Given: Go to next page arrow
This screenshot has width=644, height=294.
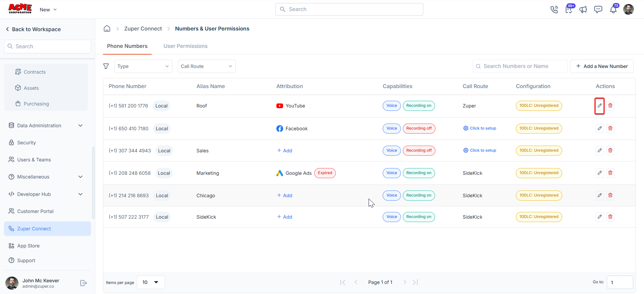Looking at the screenshot, I should [x=405, y=282].
